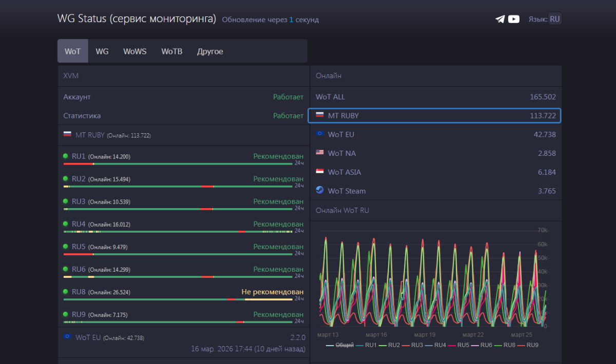Open the YouTube channel icon
Screen dimensions: 616x364
click(514, 19)
